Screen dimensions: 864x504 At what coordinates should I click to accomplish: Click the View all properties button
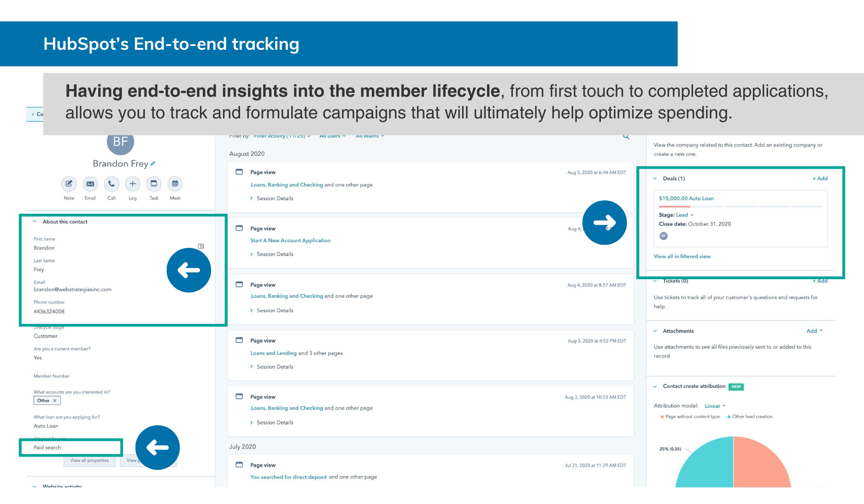point(89,460)
